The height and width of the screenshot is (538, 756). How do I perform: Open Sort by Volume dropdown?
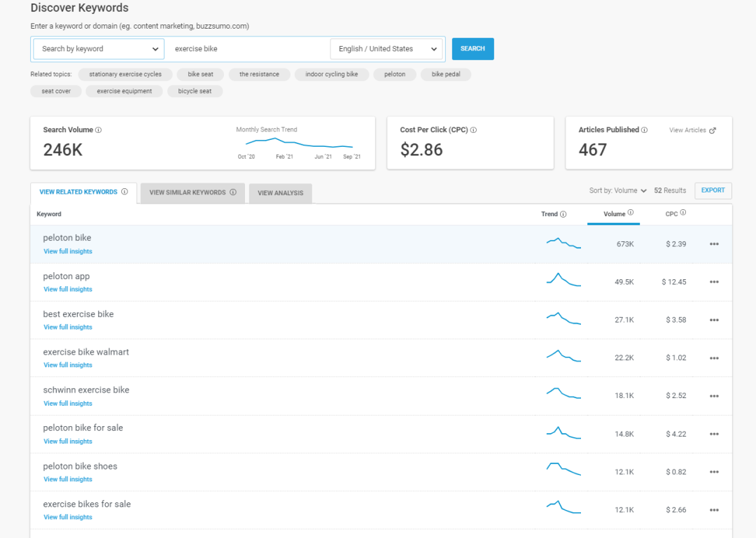(x=618, y=191)
